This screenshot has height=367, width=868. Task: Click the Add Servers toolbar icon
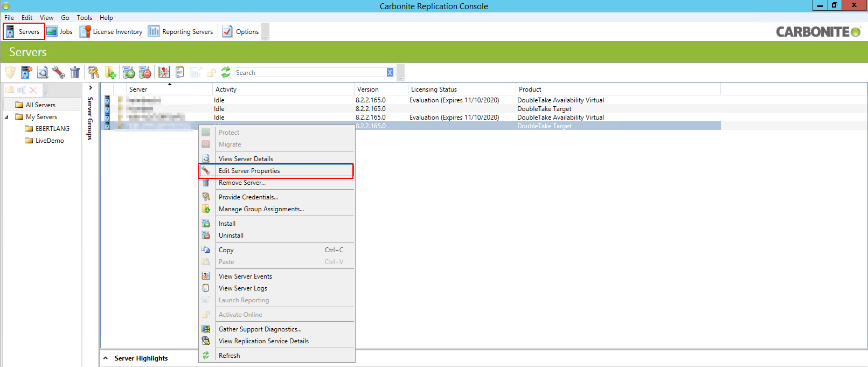(x=26, y=72)
